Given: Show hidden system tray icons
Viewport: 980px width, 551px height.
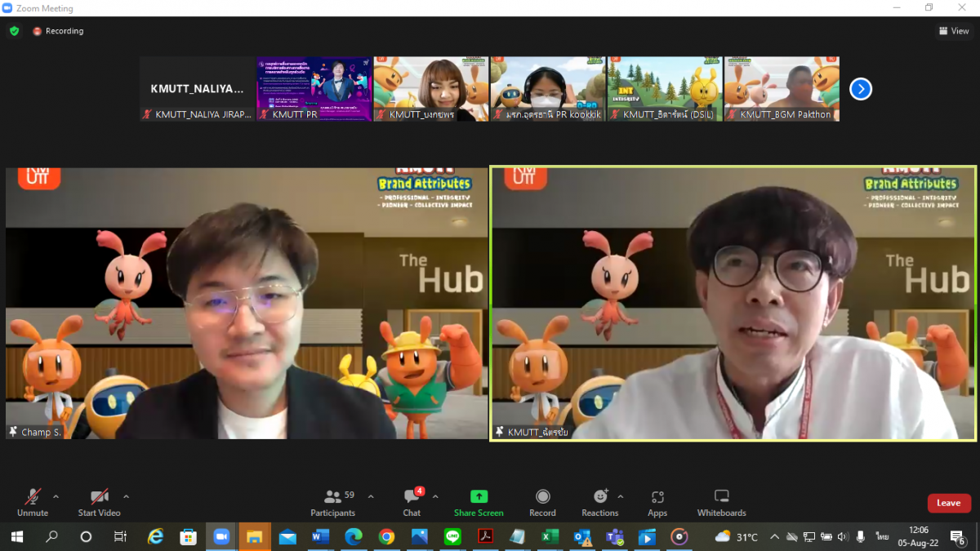Looking at the screenshot, I should click(774, 536).
